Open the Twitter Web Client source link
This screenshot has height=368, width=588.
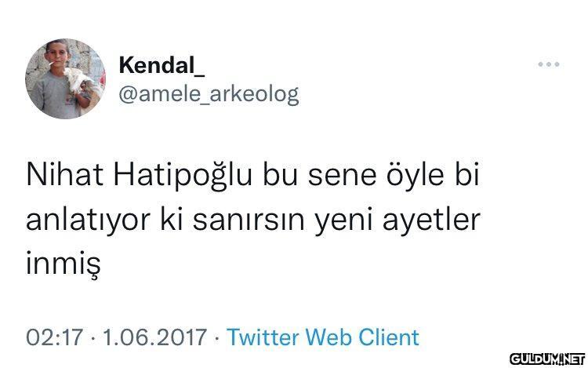pyautogui.click(x=323, y=337)
